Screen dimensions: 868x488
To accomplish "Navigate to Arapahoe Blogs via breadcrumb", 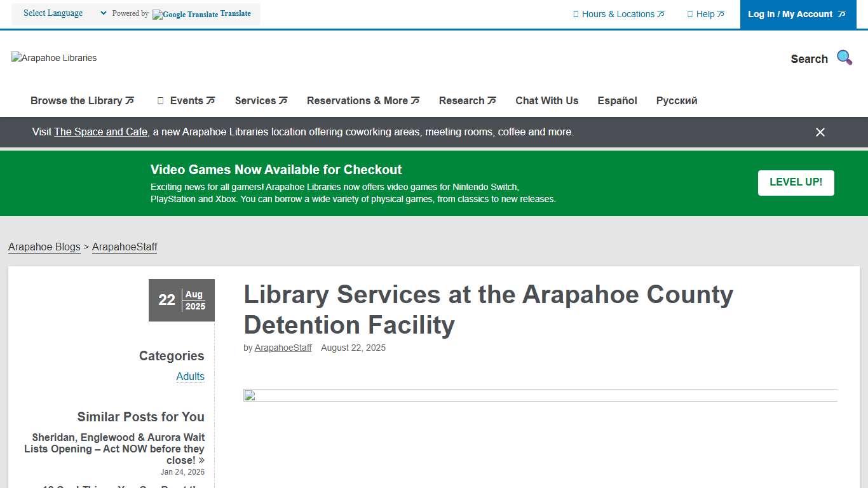I will tap(44, 247).
